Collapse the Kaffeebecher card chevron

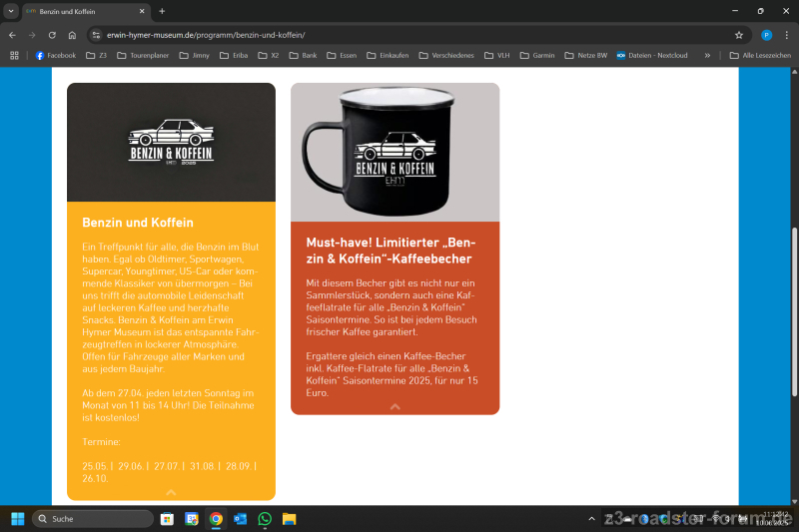pyautogui.click(x=395, y=406)
